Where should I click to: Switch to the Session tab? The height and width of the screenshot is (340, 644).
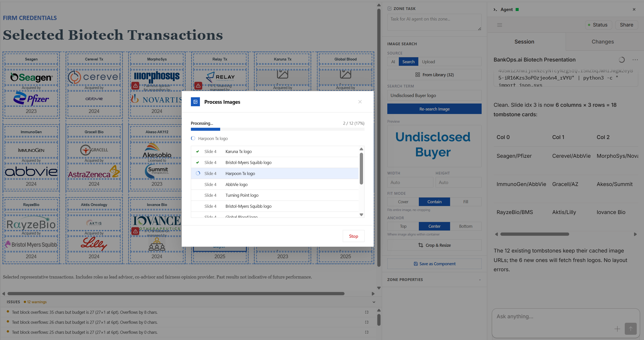524,42
